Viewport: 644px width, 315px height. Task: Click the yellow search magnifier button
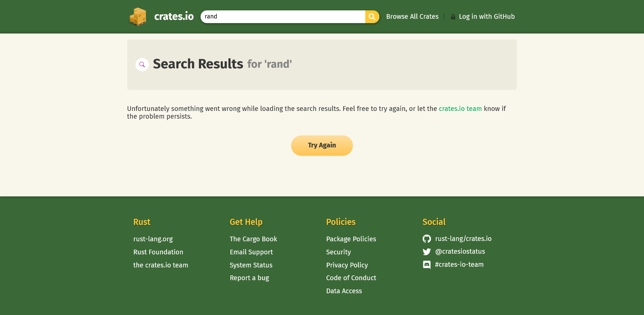pyautogui.click(x=372, y=17)
